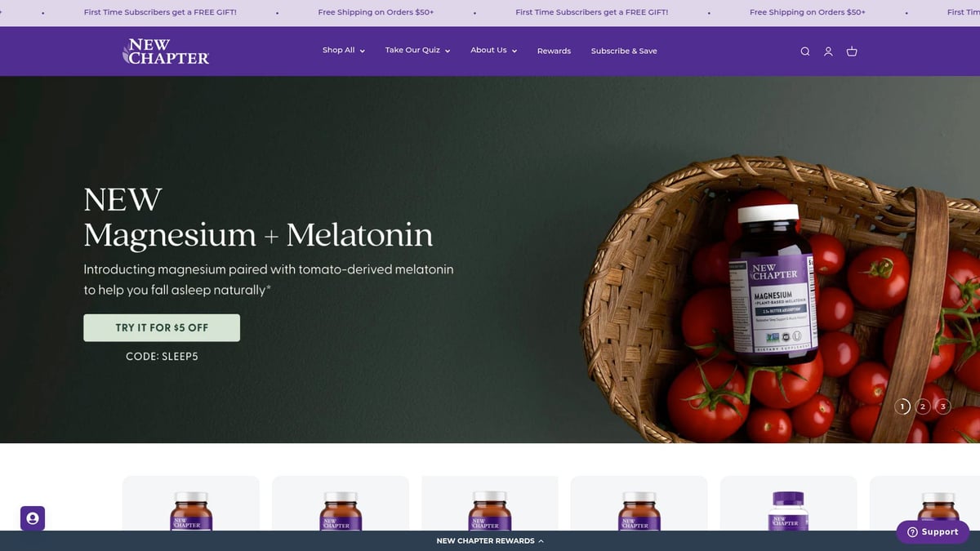
Task: Go to carousel slide 3
Action: click(943, 406)
